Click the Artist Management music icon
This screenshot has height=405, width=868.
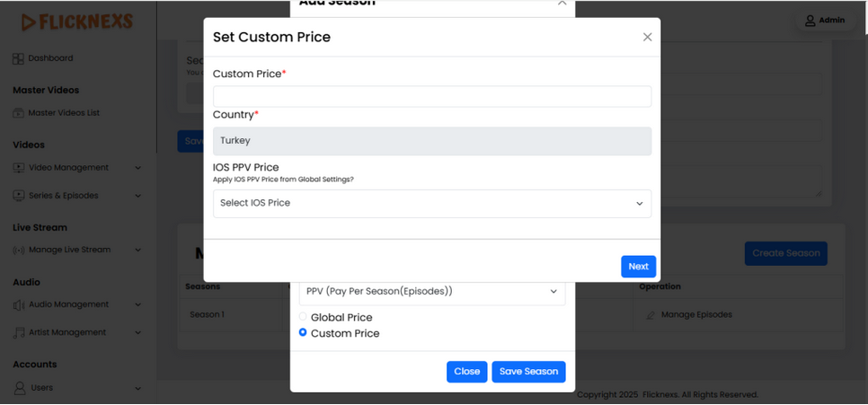pyautogui.click(x=18, y=333)
